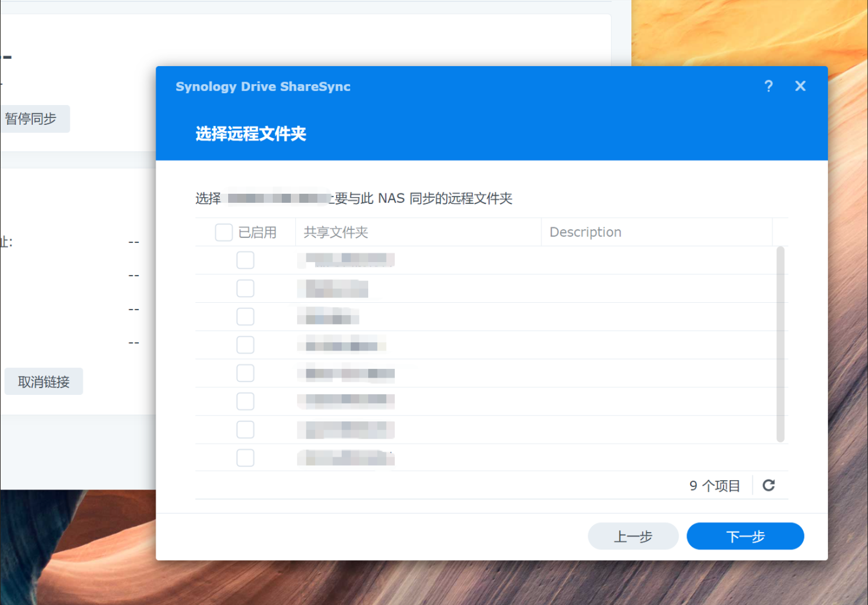Click the question mark in the dialog header

pyautogui.click(x=769, y=86)
